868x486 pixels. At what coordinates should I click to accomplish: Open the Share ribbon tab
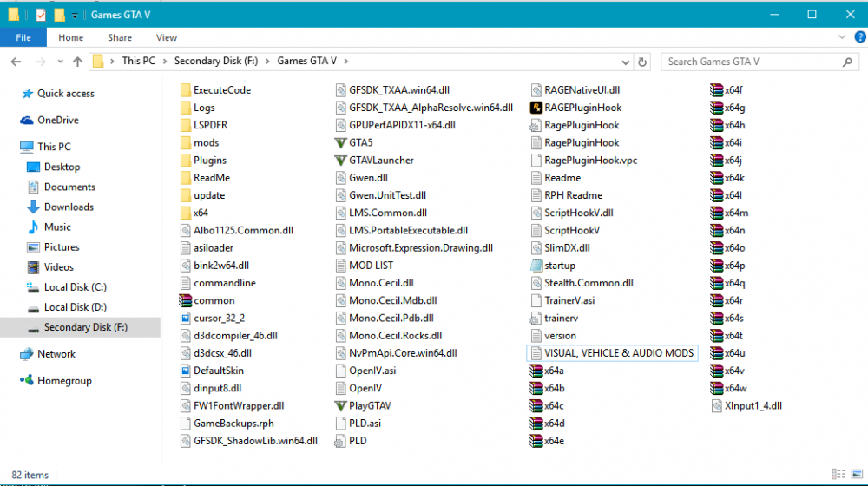[x=120, y=37]
